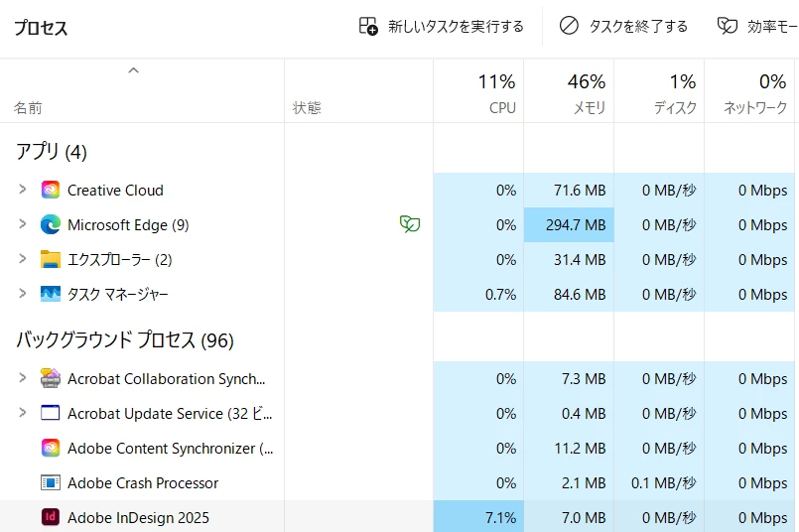Screen dimensions: 799x532
Task: Expand Acrobat Collaboration Synchronizer row
Action: [23, 378]
